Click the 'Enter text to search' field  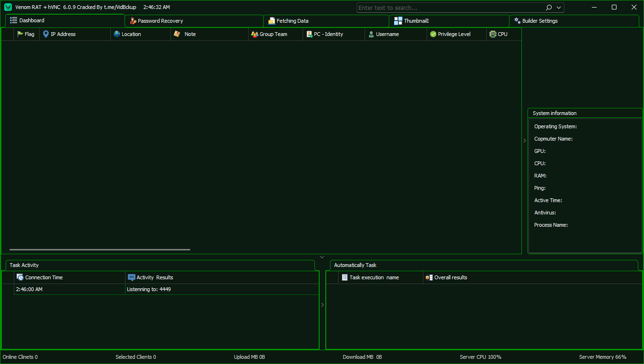[x=450, y=8]
